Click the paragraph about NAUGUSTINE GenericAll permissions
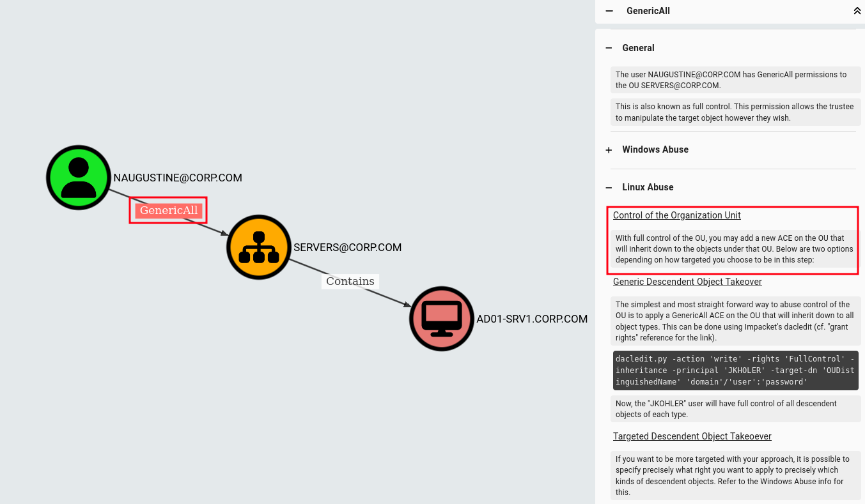865x504 pixels. click(x=736, y=80)
